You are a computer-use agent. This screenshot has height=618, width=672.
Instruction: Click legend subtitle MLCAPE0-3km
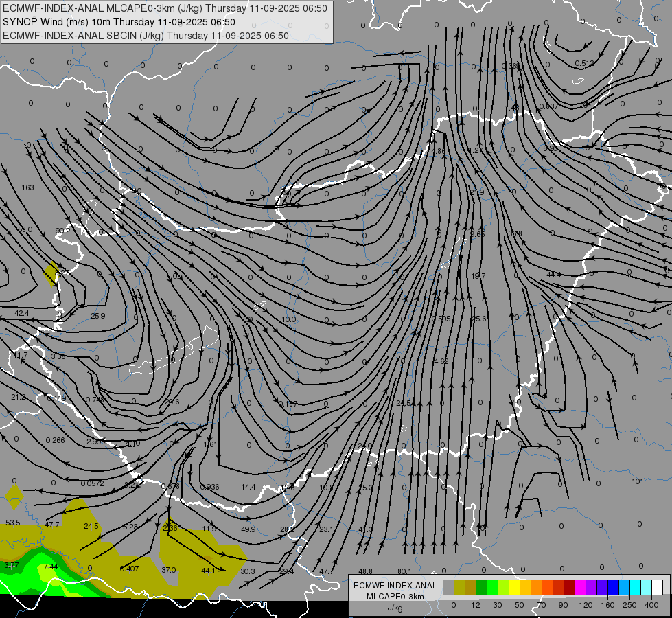point(395,597)
